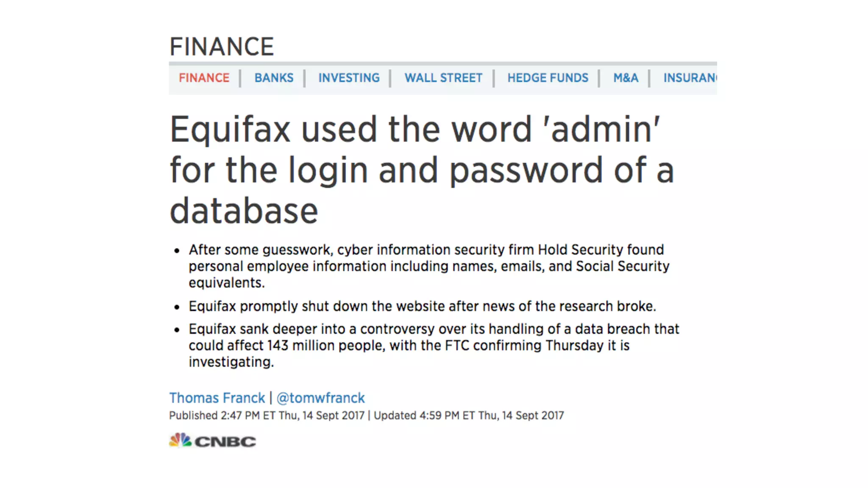
Task: Click the large FINANCE section heading
Action: [x=222, y=47]
